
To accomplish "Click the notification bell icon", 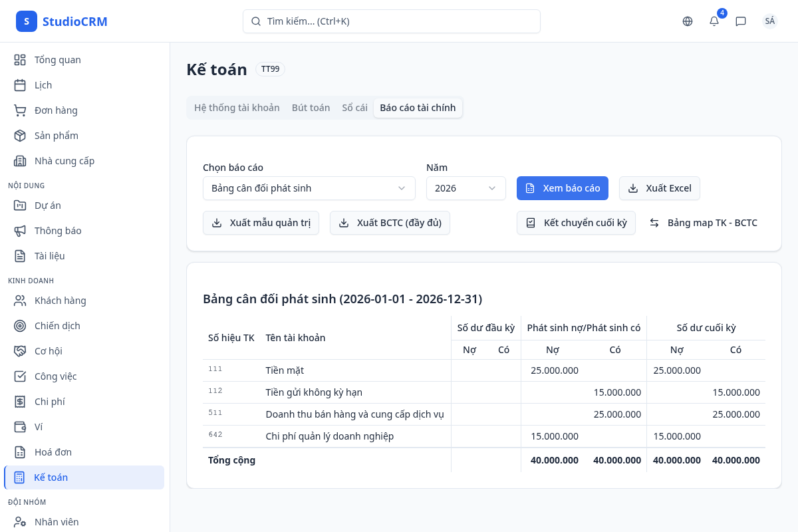I will point(714,21).
